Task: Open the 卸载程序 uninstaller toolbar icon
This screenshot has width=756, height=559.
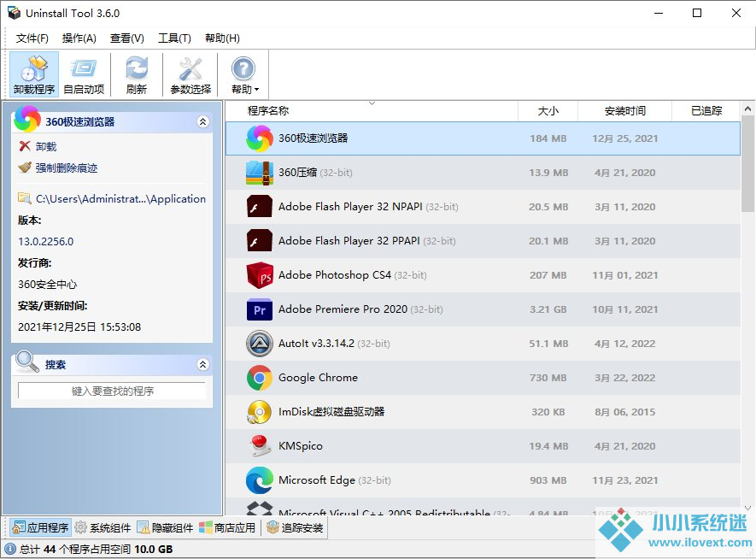Action: click(34, 74)
